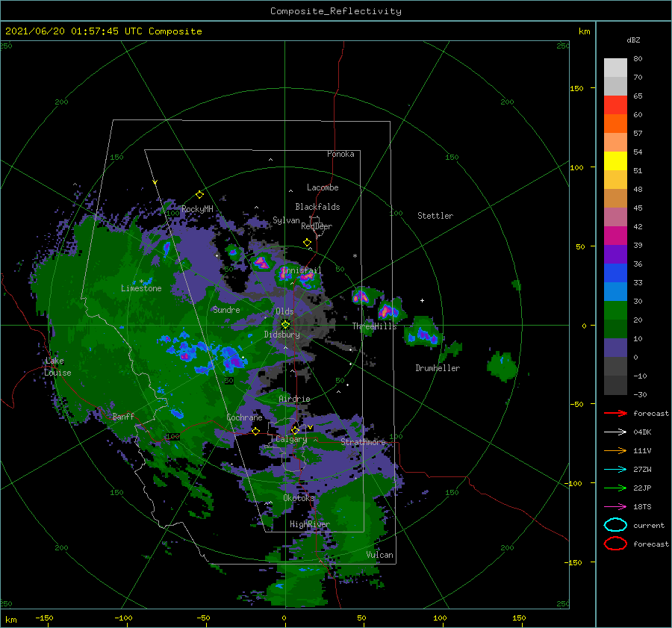672x628 pixels.
Task: Select the red 65 dBZ color swatch
Action: (x=615, y=105)
